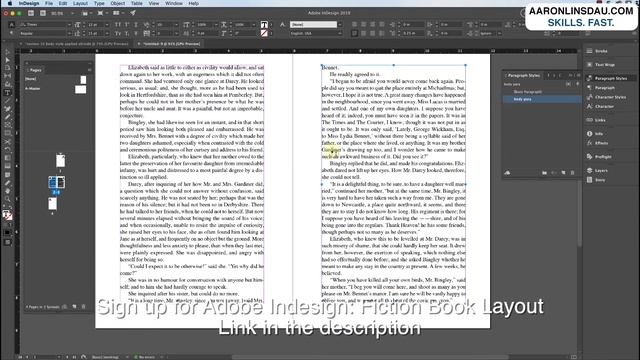Open the Window menu
The image size is (640, 360).
tap(174, 3)
